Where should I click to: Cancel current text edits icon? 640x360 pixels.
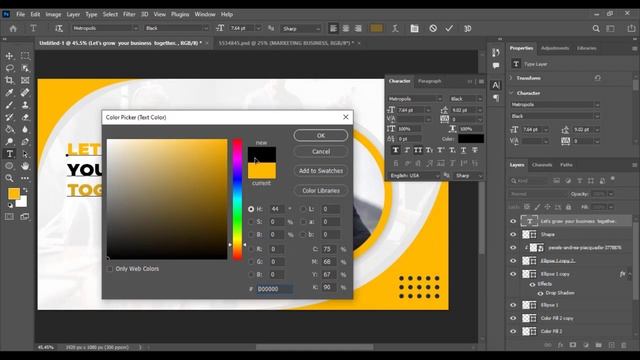tap(433, 28)
